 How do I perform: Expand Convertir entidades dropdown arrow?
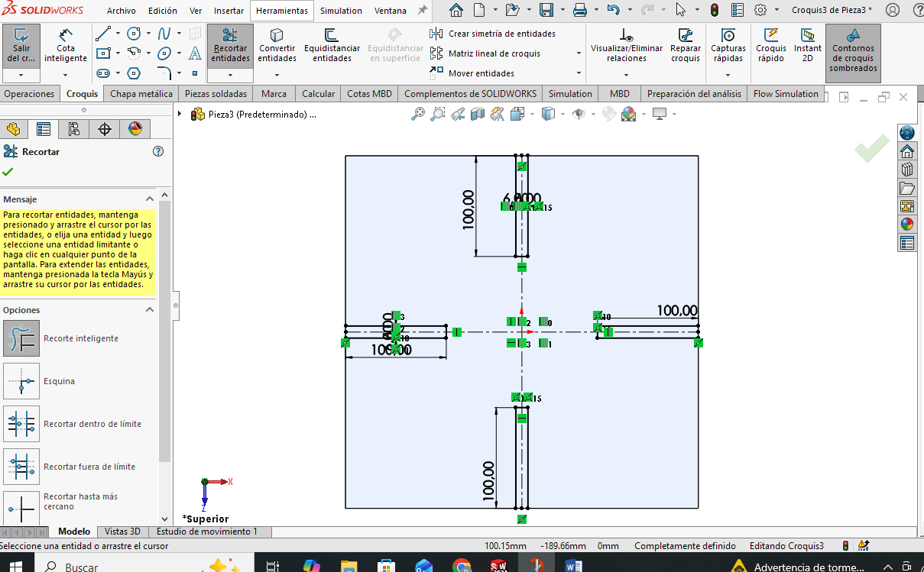click(277, 75)
